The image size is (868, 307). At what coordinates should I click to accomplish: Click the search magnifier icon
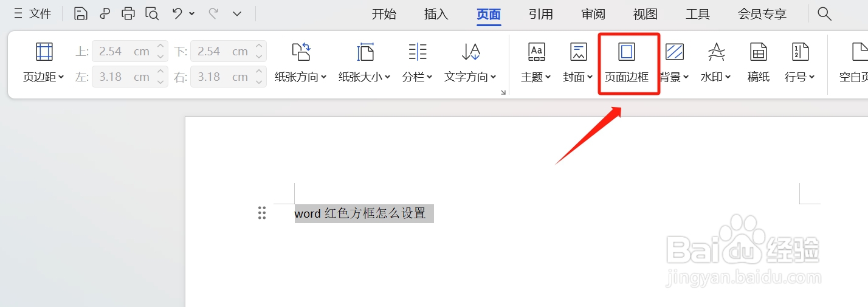click(824, 13)
